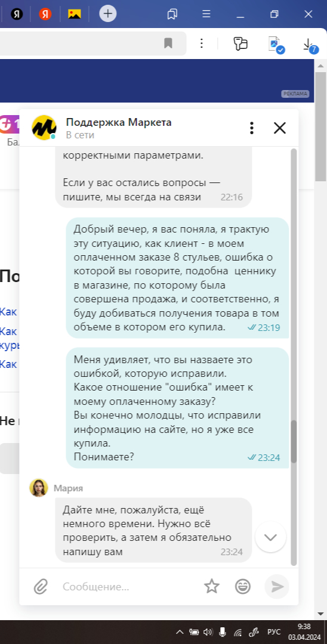Open vertical tabs panel icon
This screenshot has width=327, height=644.
tap(172, 14)
